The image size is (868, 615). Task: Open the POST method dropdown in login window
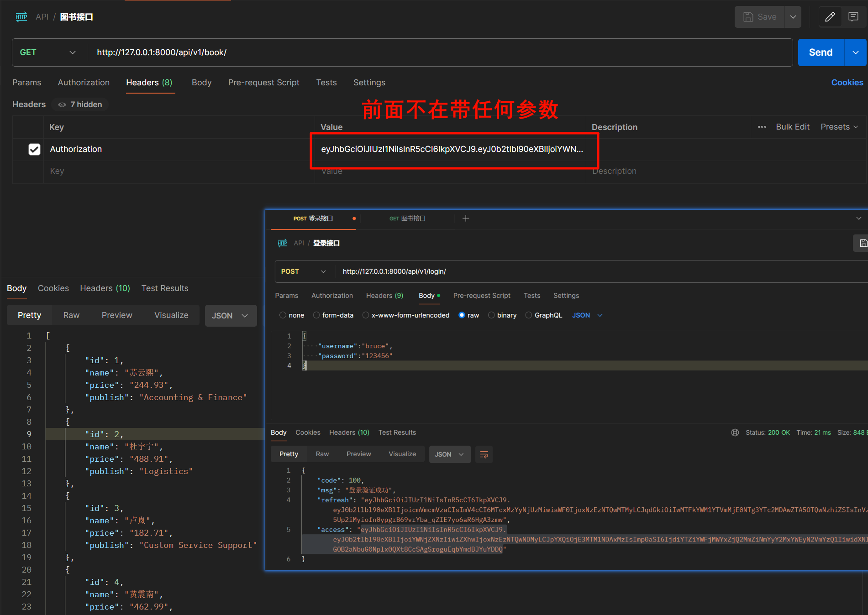coord(303,271)
